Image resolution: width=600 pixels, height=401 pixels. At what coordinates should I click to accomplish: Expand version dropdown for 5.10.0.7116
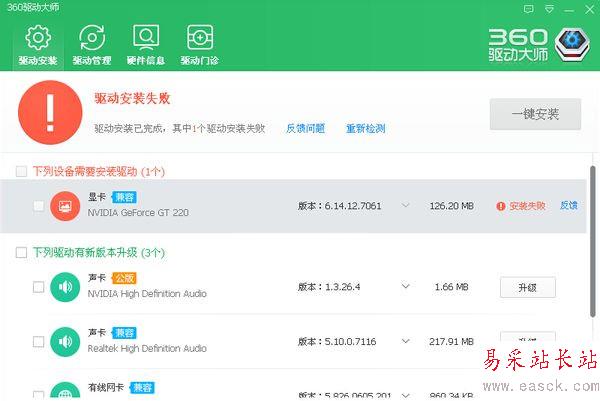(x=405, y=341)
